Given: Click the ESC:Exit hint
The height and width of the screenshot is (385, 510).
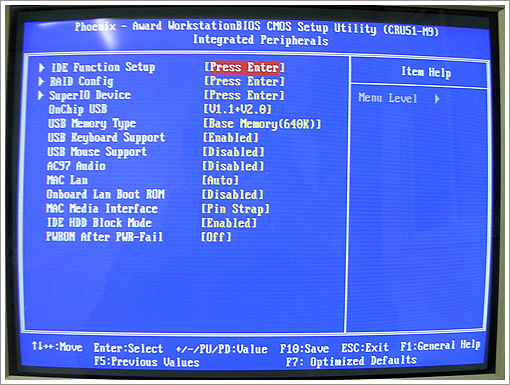Looking at the screenshot, I should point(365,348).
